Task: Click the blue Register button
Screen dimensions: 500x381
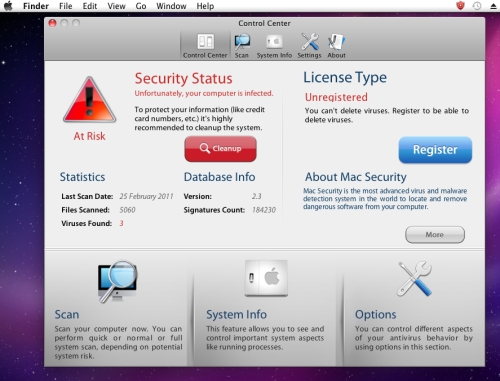Action: pyautogui.click(x=435, y=150)
